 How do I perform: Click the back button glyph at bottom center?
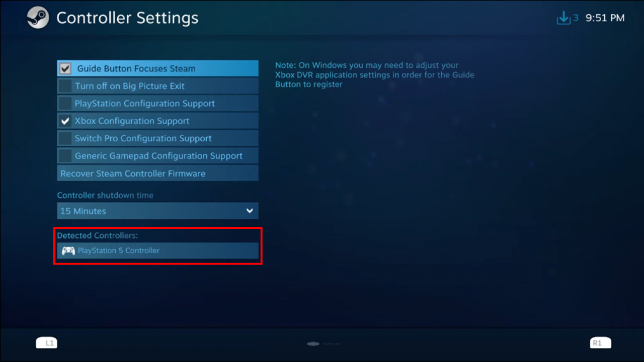tap(313, 344)
